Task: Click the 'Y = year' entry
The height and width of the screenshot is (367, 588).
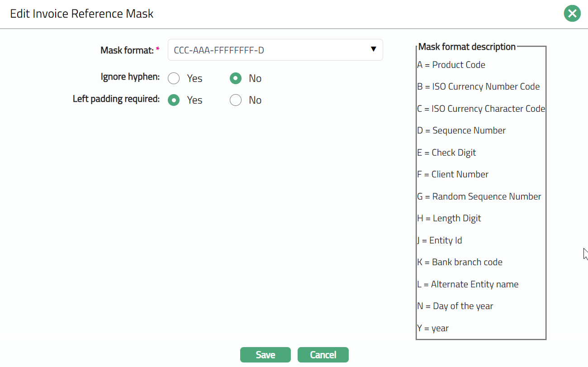Action: [433, 328]
